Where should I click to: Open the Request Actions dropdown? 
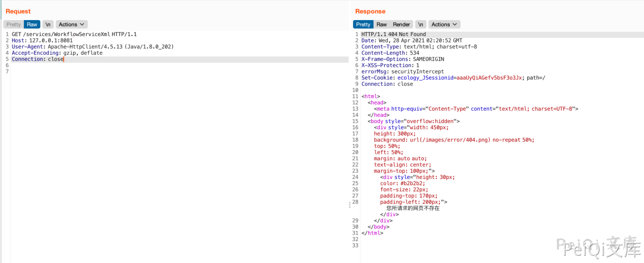[x=71, y=24]
